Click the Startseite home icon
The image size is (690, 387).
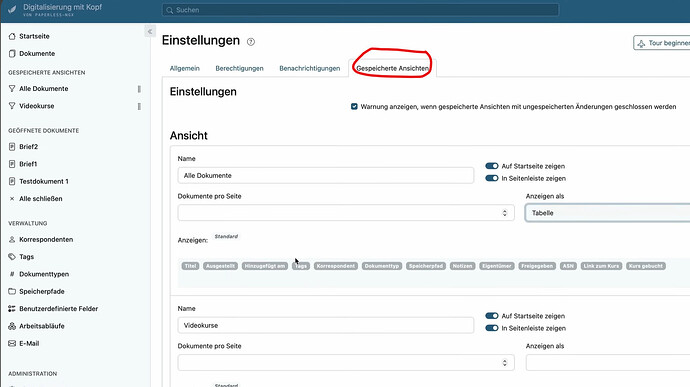click(12, 36)
